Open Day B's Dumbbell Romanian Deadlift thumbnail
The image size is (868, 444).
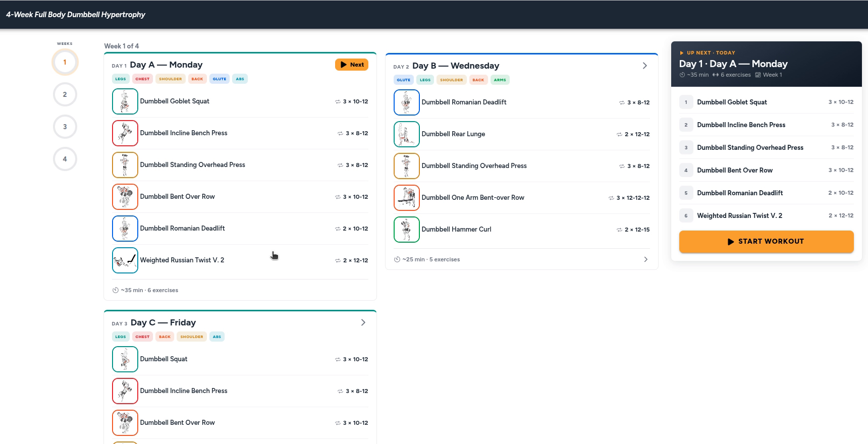coord(407,102)
